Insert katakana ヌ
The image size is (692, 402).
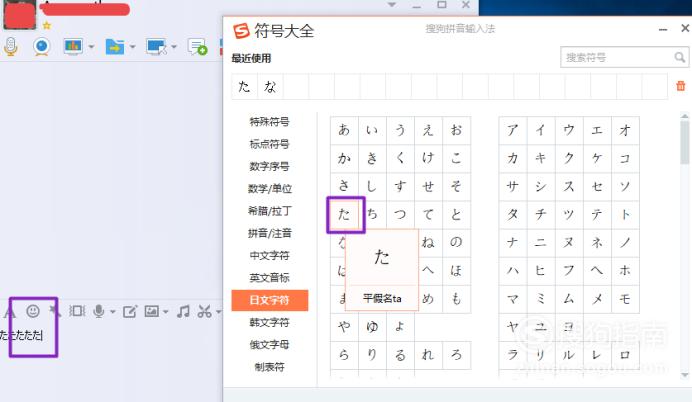(569, 242)
